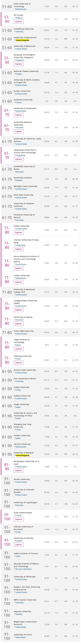Open Heidelberg University page link

(x=24, y=29)
